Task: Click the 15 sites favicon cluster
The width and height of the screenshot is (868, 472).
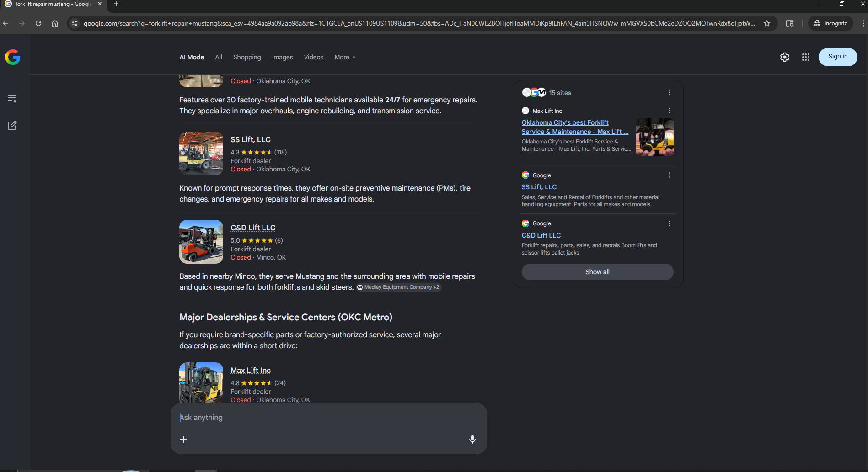Action: point(534,92)
